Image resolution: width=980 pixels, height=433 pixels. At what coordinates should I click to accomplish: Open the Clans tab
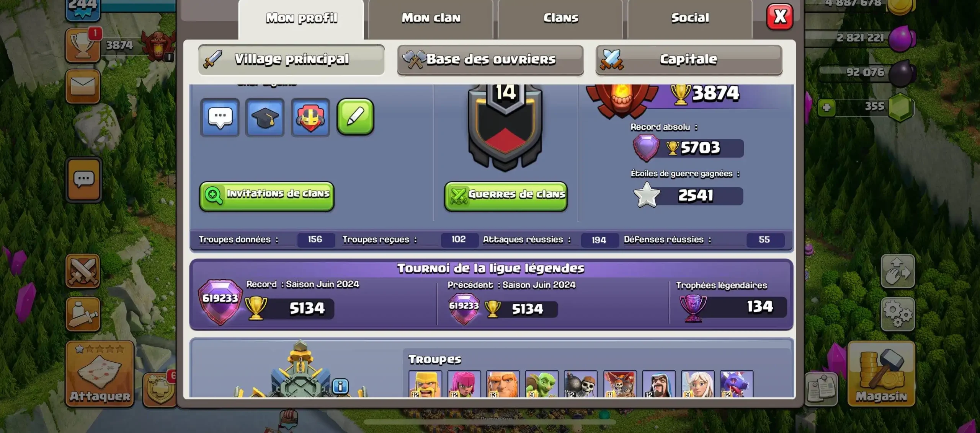click(560, 18)
